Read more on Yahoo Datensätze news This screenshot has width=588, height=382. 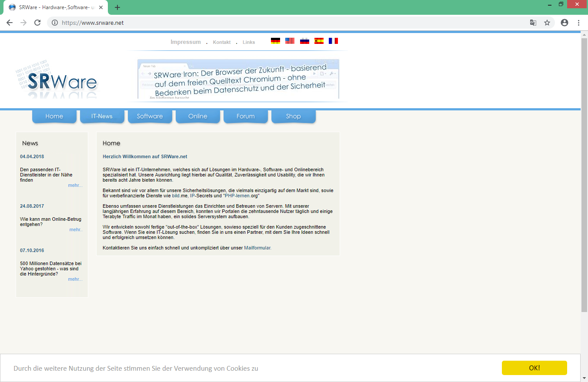point(75,279)
